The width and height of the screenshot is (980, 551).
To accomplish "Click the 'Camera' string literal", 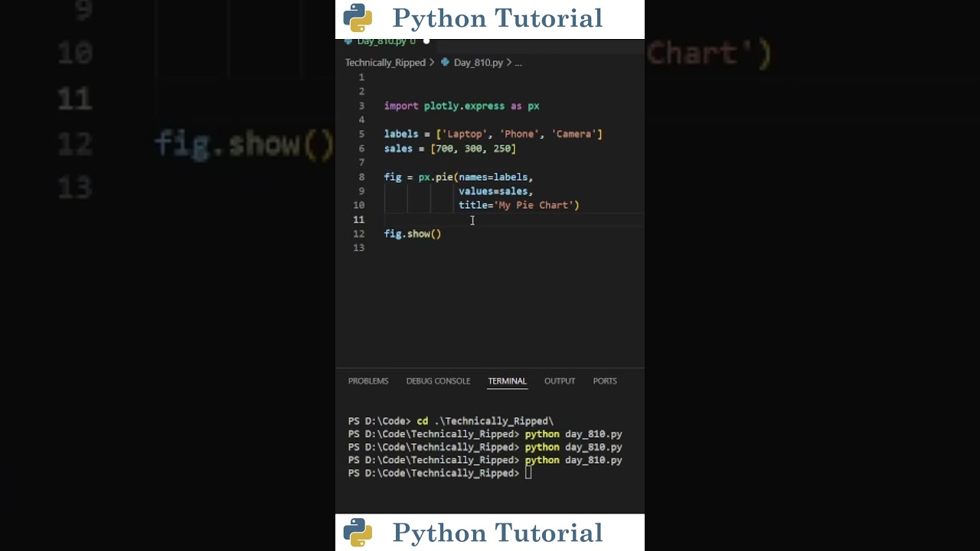I will (574, 135).
